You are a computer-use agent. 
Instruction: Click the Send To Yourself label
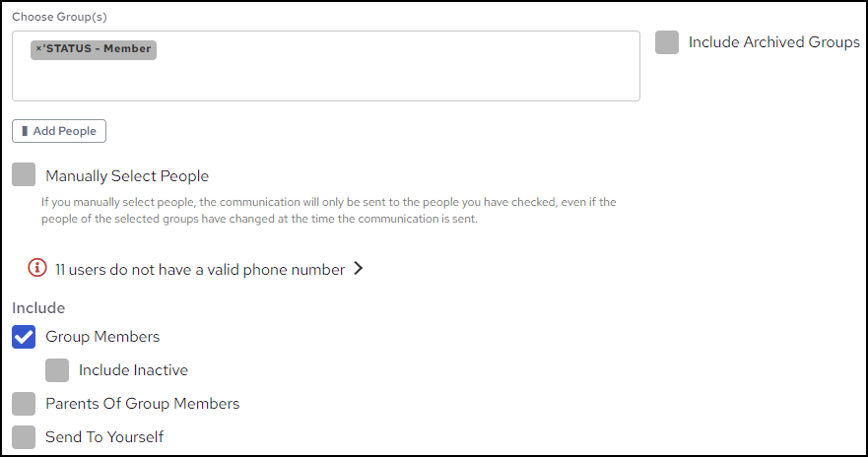click(x=104, y=436)
